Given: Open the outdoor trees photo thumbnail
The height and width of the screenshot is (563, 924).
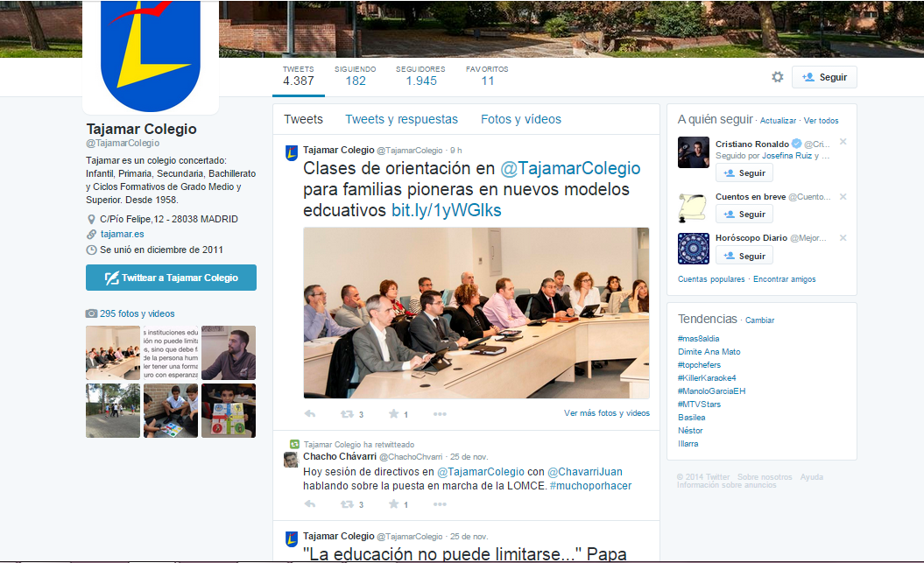Looking at the screenshot, I should point(113,411).
